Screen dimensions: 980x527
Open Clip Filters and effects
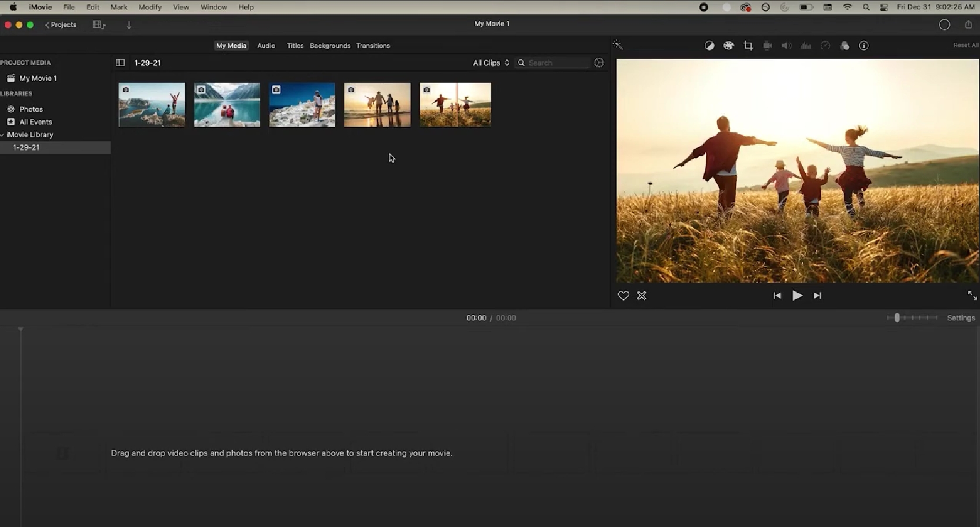(845, 46)
